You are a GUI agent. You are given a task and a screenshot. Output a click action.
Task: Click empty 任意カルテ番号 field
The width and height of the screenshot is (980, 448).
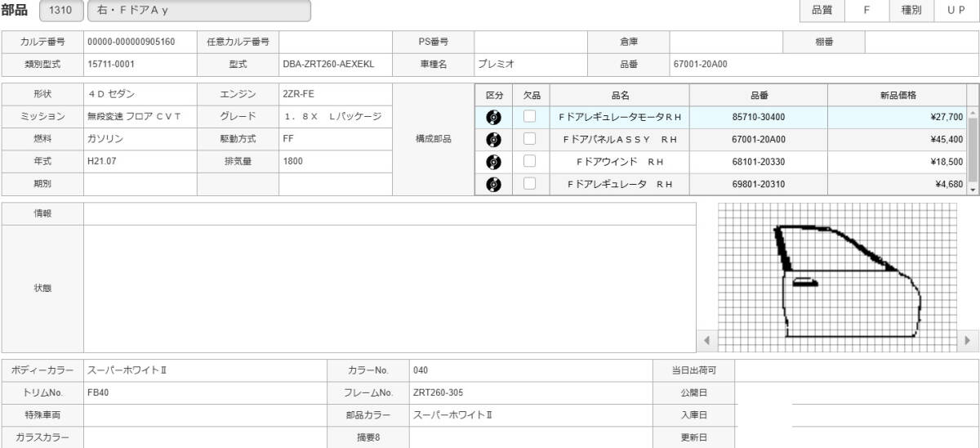tap(336, 42)
